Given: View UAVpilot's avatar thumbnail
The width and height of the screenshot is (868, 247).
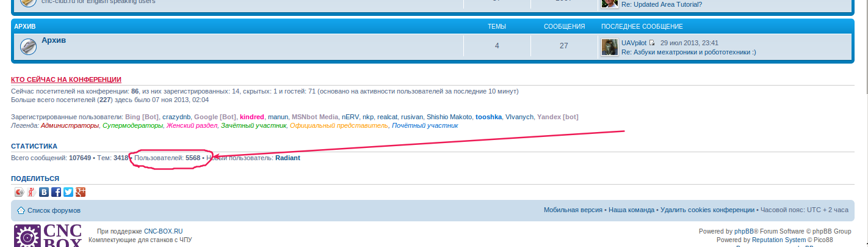Looking at the screenshot, I should pos(609,48).
